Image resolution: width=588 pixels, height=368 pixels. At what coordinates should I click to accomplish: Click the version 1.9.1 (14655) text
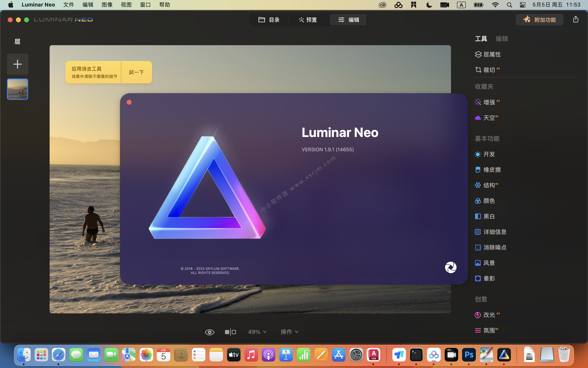coord(327,149)
